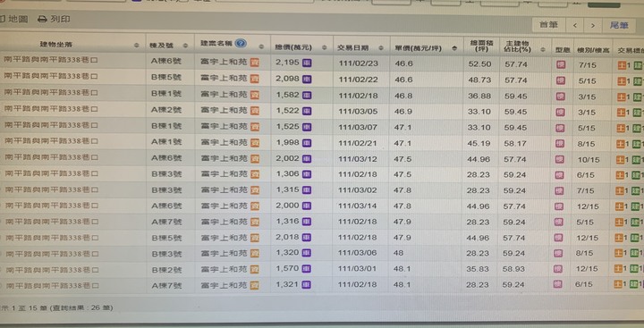Click orange 土 icon in 1,316 row
The image size is (644, 328).
(619, 223)
